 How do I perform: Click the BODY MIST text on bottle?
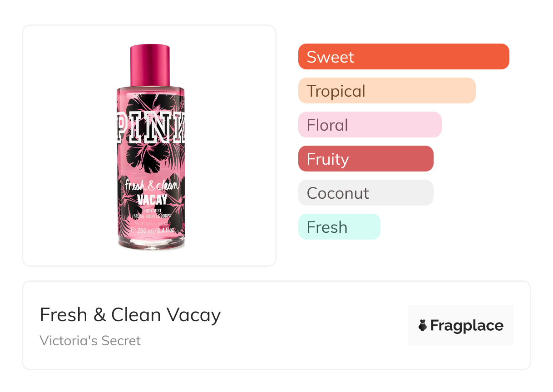click(152, 210)
